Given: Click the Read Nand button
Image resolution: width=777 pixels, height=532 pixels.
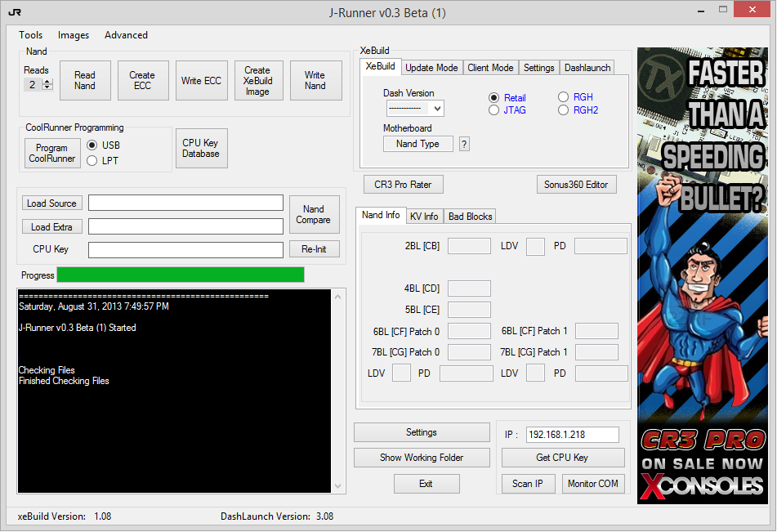Looking at the screenshot, I should coord(85,80).
